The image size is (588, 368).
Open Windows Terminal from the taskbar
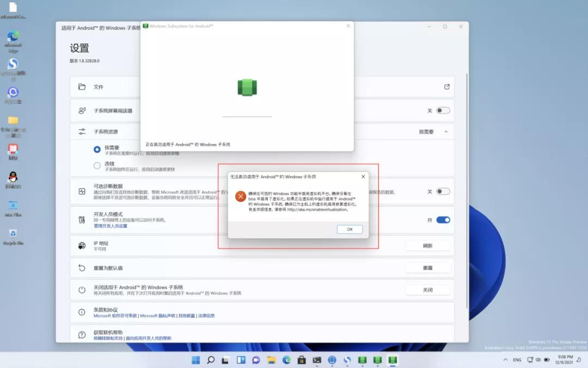coord(316,360)
